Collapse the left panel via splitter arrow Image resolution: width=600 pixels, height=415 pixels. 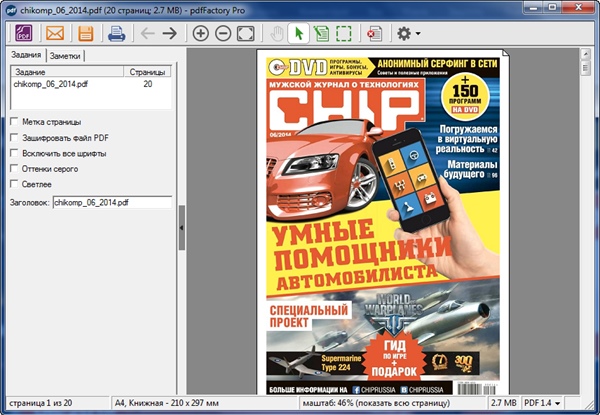click(181, 229)
